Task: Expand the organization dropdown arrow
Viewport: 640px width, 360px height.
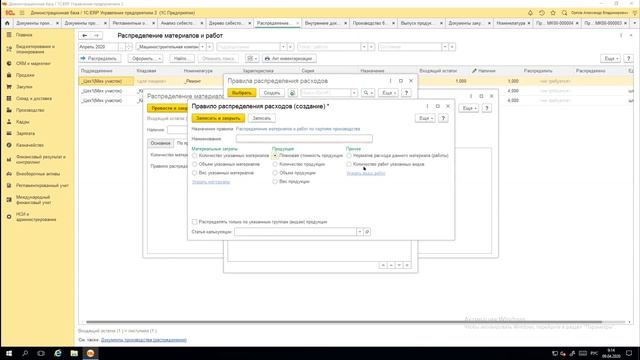Action: coord(202,47)
